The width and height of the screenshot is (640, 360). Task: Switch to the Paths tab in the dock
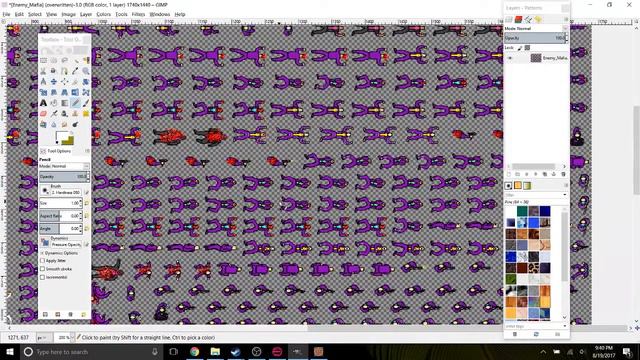528,19
